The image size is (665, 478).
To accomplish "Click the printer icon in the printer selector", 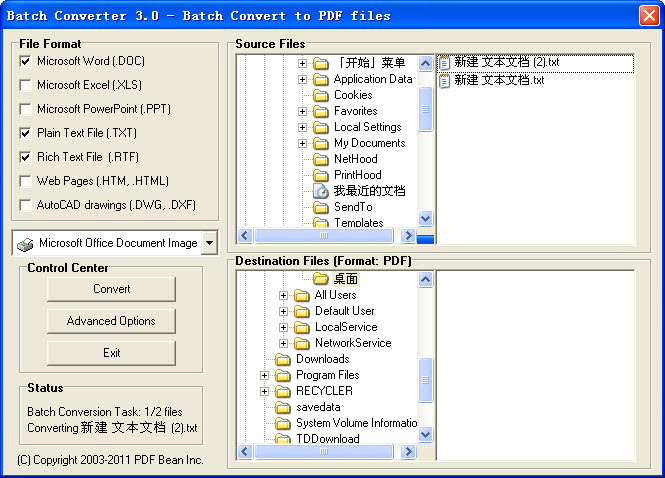I will 26,243.
